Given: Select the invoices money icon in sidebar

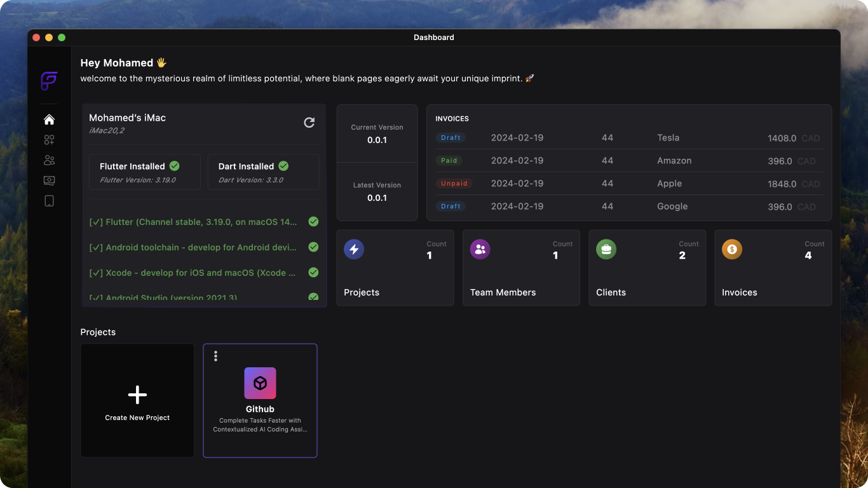Looking at the screenshot, I should click(x=49, y=180).
